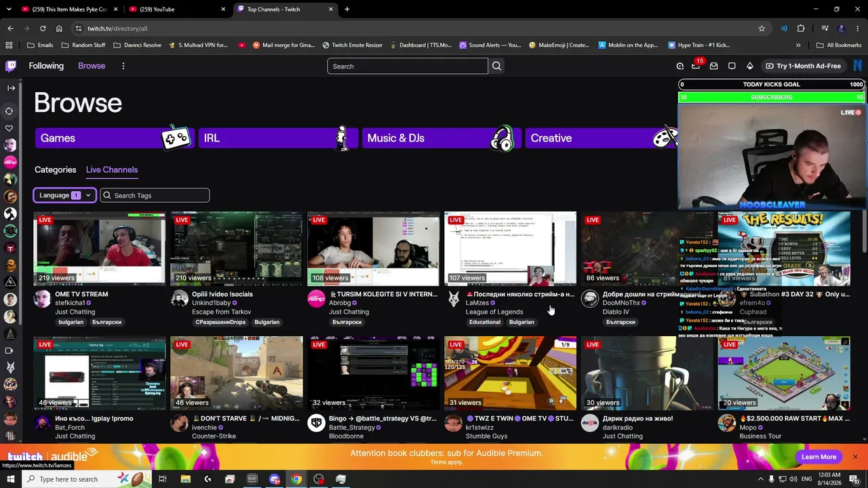The image size is (868, 488).
Task: Open the IRL category button
Action: tap(278, 138)
